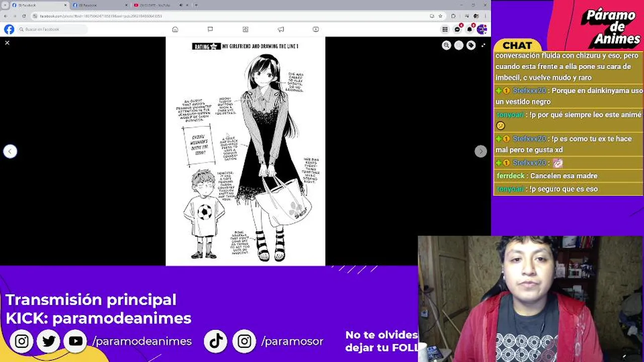
Task: Click the install/cast icon in address bar
Action: pyautogui.click(x=432, y=16)
